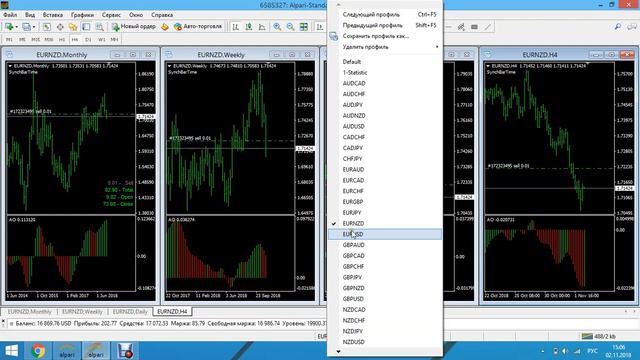Viewport: 640px width, 360px height.
Task: Enable auto-scroll chart icon
Action: tap(320, 27)
